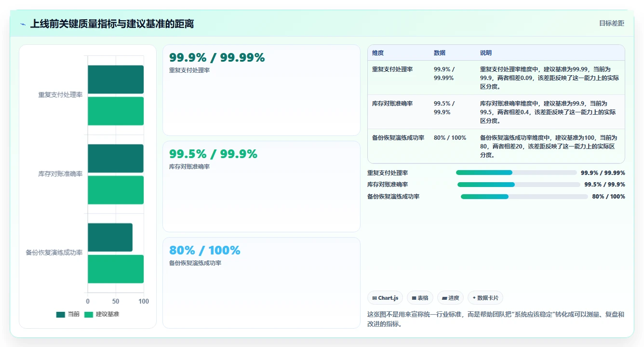
Task: Click the 备份恢复演练成功率 当前 chart bar
Action: tap(110, 237)
